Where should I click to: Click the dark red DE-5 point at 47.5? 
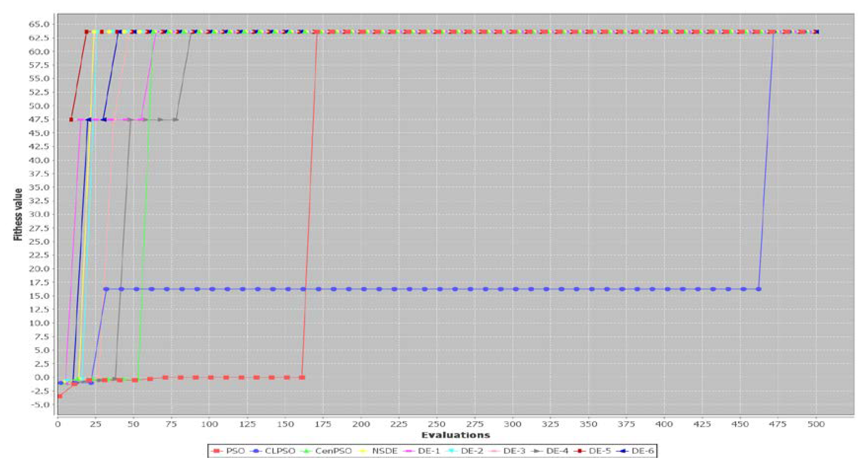71,120
